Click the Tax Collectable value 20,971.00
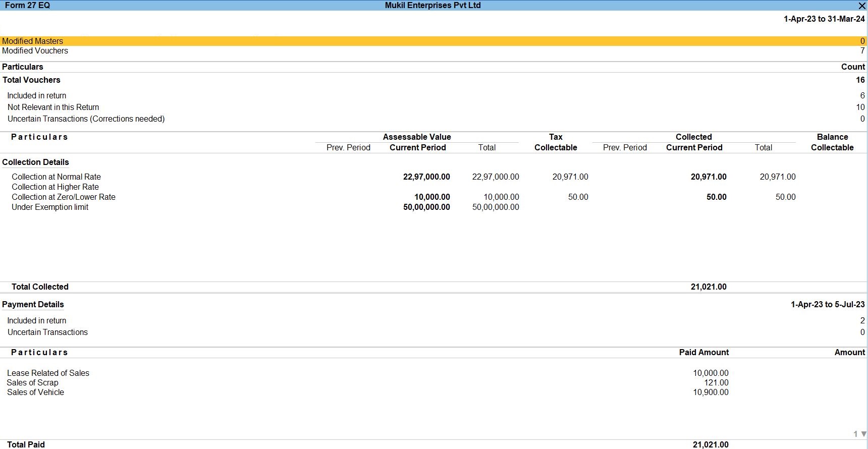868x449 pixels. [x=570, y=177]
